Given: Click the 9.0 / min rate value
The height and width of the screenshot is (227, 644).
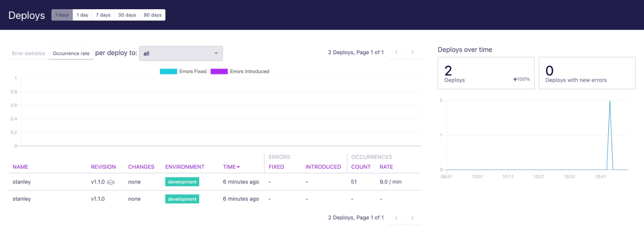Looking at the screenshot, I should tap(391, 182).
